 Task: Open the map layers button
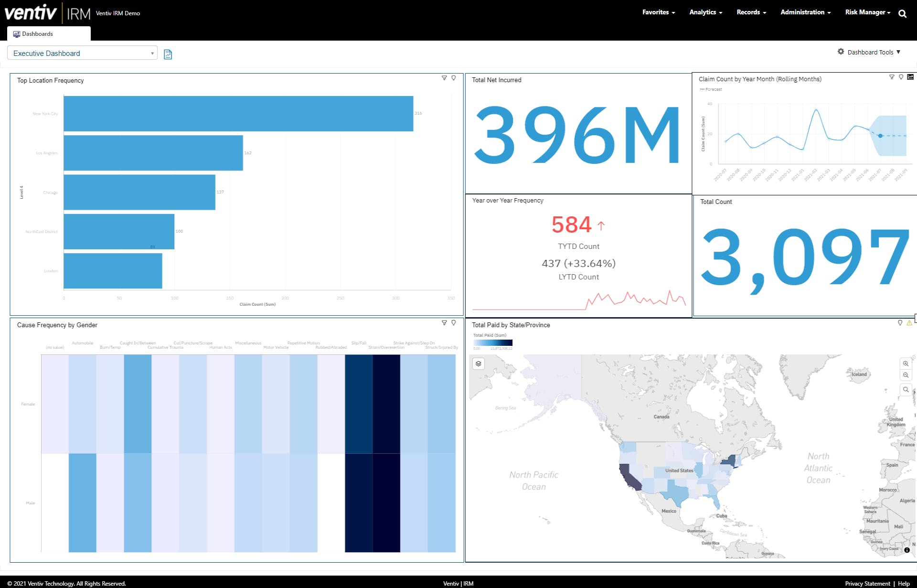(x=479, y=364)
